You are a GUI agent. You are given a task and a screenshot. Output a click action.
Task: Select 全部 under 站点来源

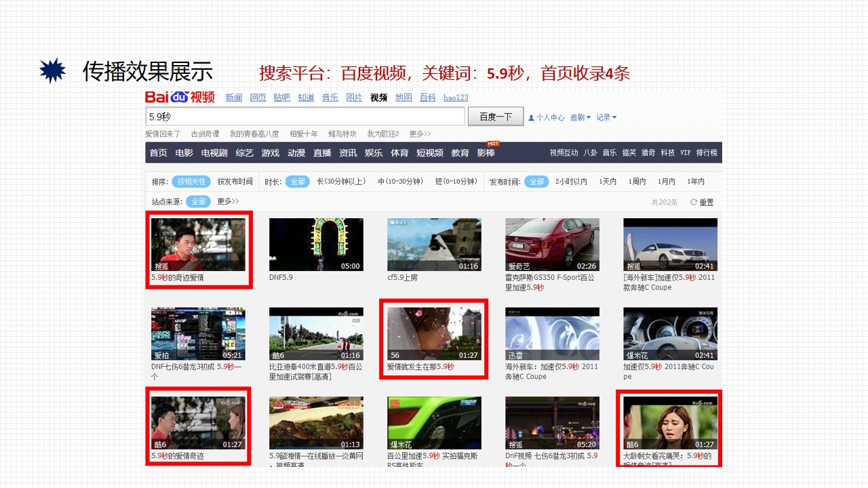pyautogui.click(x=198, y=201)
